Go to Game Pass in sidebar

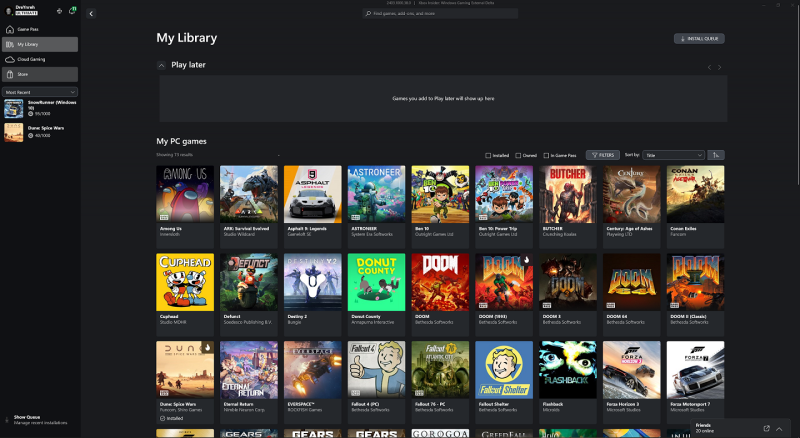click(40, 30)
